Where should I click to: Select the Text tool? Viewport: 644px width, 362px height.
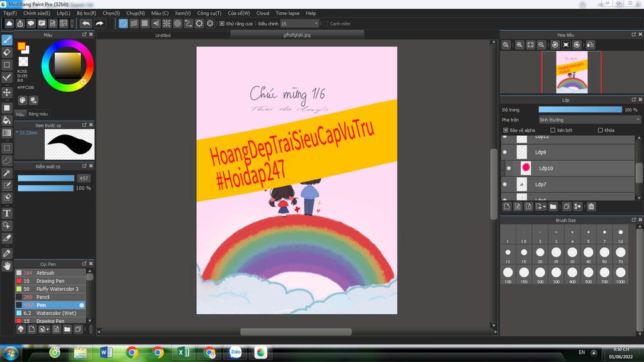point(7,213)
